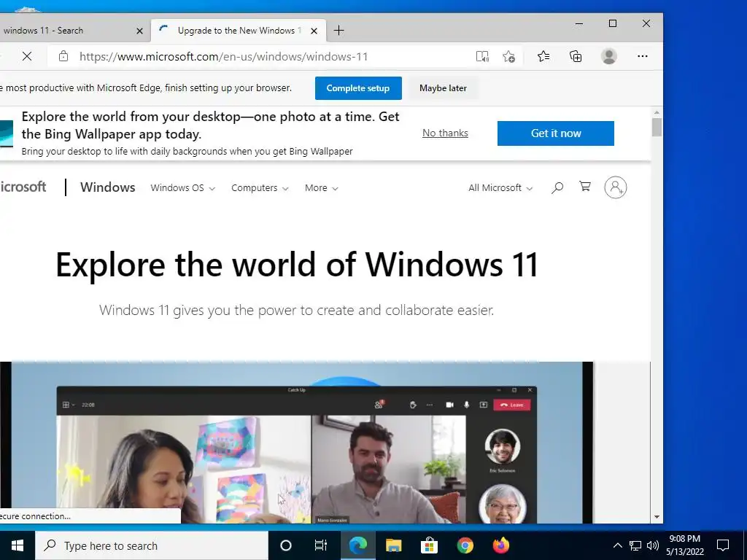Open the immersive reader / read aloud icon
Viewport: 747px width, 560px height.
482,57
